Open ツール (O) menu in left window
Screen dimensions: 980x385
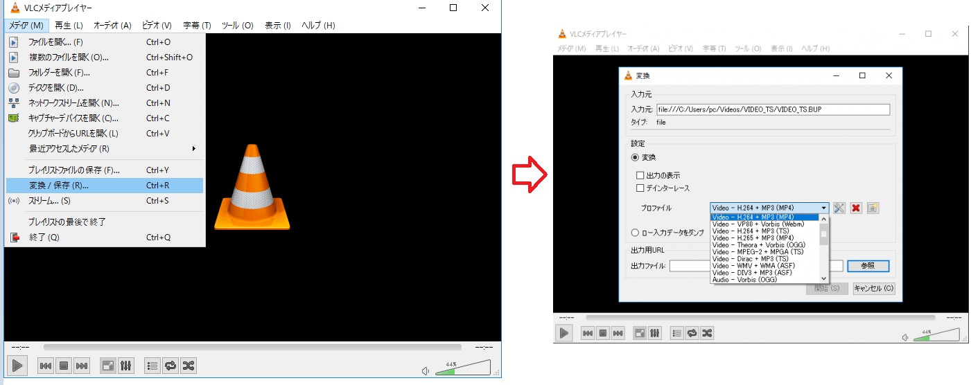point(238,26)
